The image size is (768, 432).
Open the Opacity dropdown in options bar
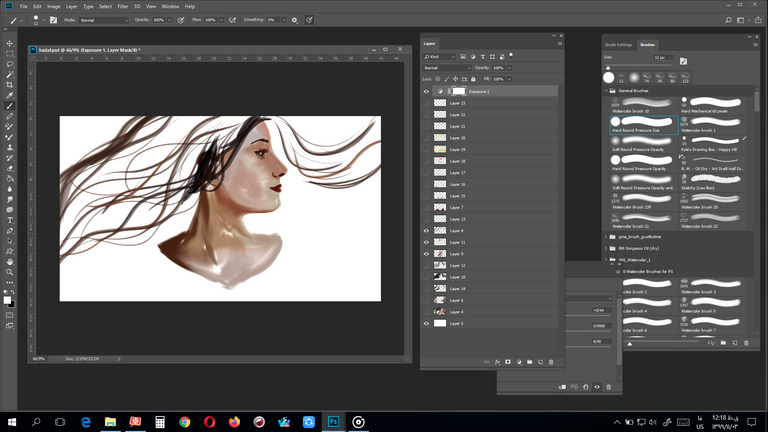pyautogui.click(x=169, y=20)
